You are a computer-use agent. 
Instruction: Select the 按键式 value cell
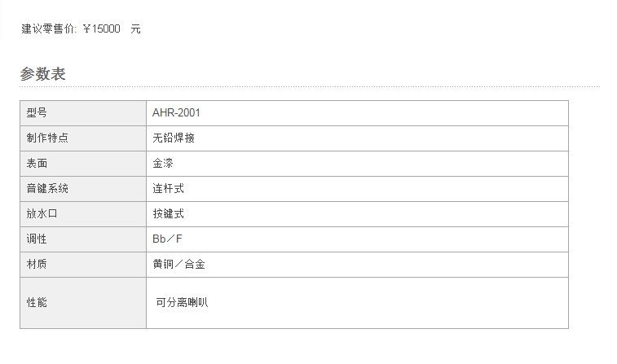[357, 214]
